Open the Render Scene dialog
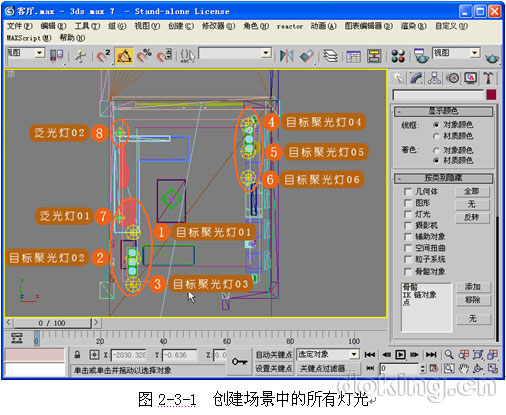Viewport: 506px width, 415px height. [421, 56]
